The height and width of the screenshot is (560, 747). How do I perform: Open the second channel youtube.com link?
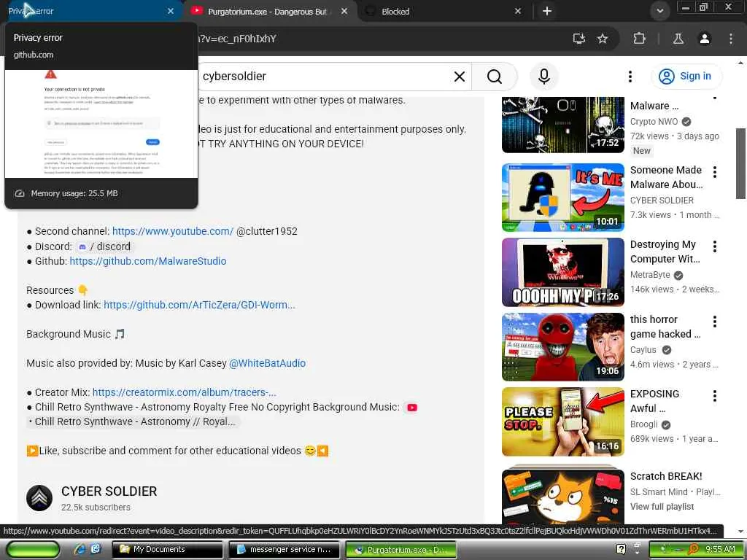173,231
